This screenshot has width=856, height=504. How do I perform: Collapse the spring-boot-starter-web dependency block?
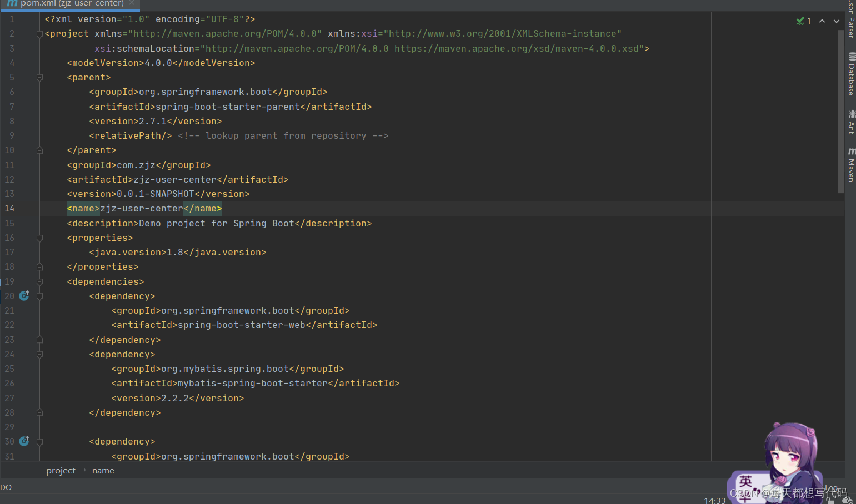pos(39,296)
